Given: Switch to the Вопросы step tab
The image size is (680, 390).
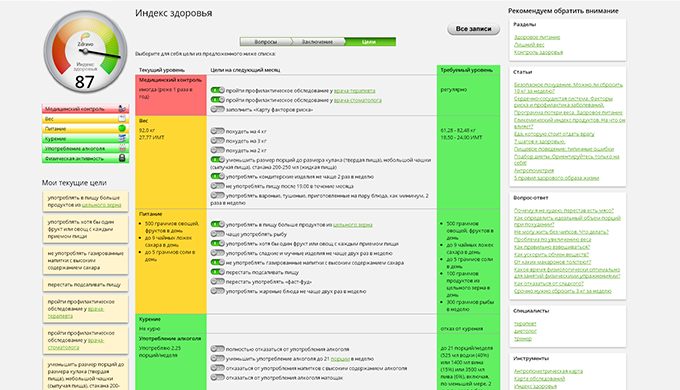Looking at the screenshot, I should [x=266, y=42].
